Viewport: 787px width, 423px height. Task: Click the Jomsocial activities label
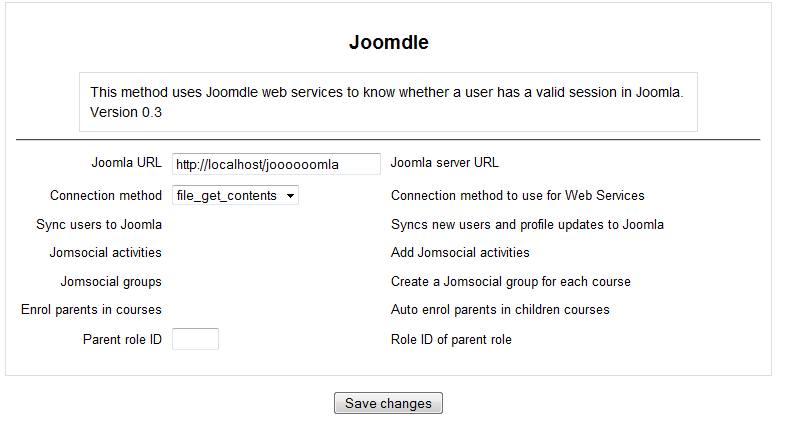pyautogui.click(x=105, y=252)
